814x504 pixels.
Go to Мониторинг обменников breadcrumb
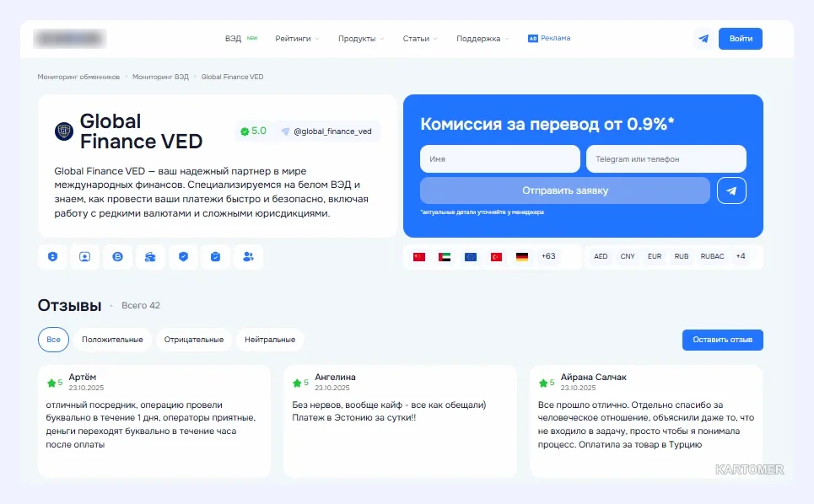tap(78, 77)
